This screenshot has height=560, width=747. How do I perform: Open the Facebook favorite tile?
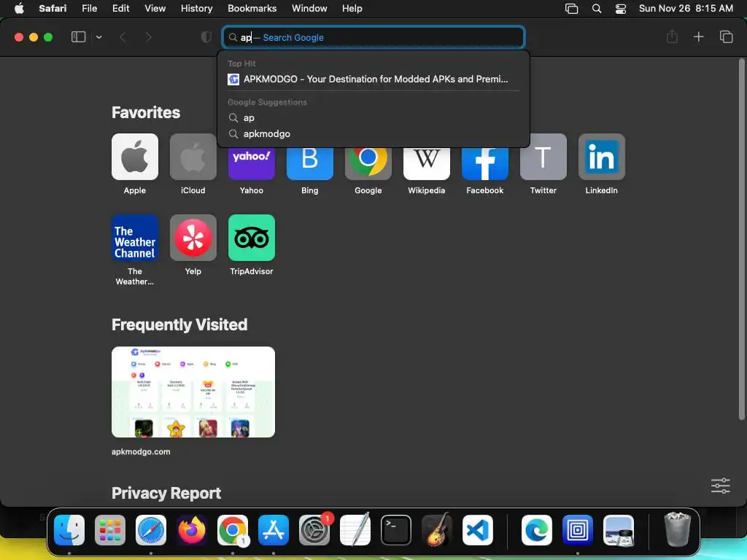point(485,164)
